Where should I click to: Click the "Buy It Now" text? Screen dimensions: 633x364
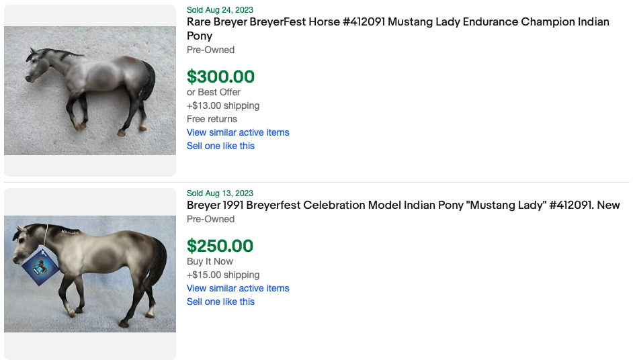point(210,261)
